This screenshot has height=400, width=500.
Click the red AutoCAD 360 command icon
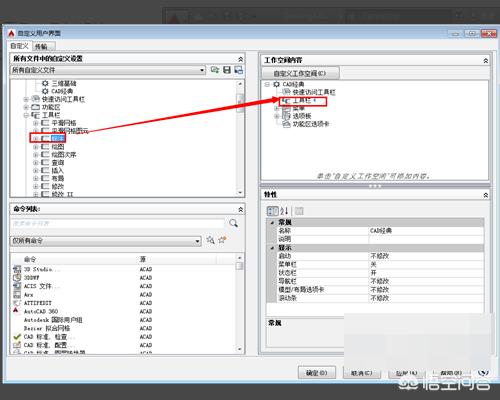(x=16, y=311)
